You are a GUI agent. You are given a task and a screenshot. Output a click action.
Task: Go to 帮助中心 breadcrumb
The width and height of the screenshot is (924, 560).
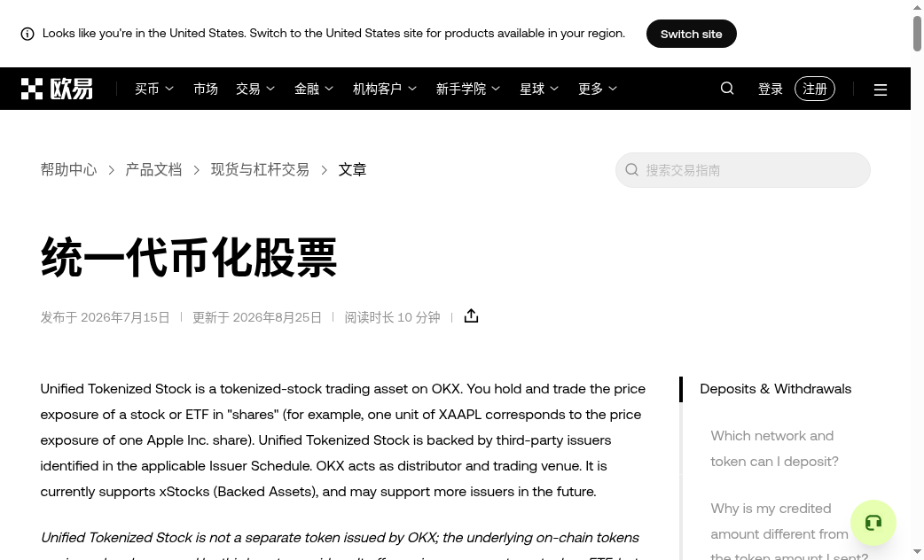click(68, 169)
